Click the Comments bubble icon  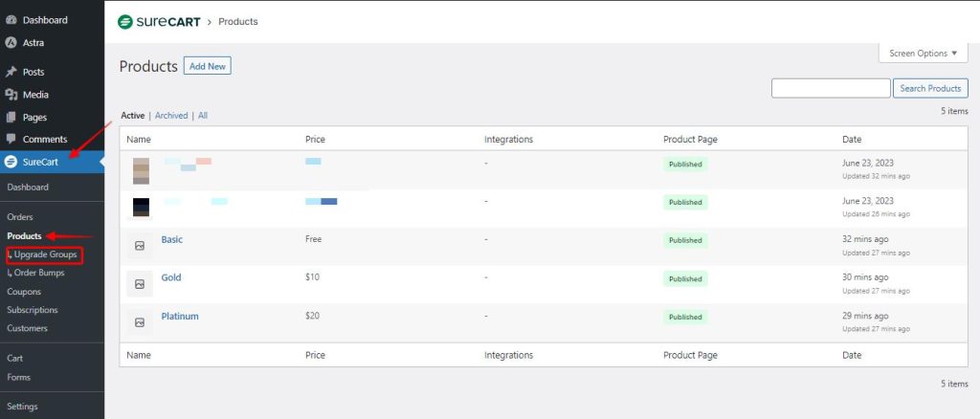pos(11,140)
